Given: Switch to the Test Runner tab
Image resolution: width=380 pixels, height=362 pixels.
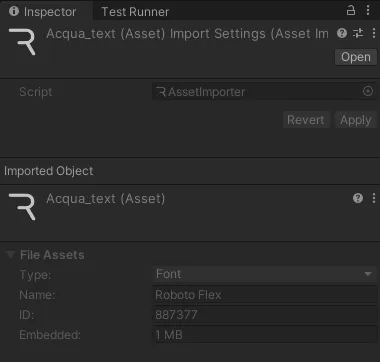Looking at the screenshot, I should coord(135,12).
